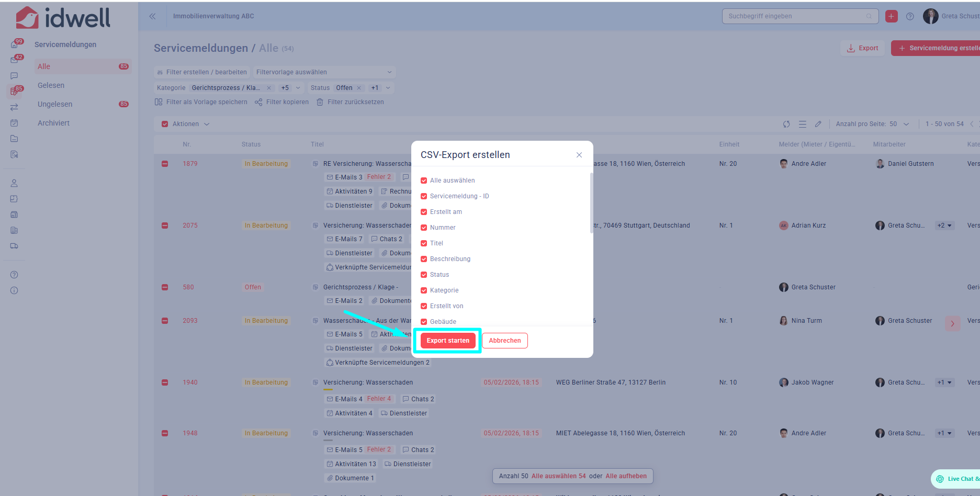Viewport: 980px width, 496px height.
Task: Click the pencil edit icon above table
Action: click(x=818, y=124)
